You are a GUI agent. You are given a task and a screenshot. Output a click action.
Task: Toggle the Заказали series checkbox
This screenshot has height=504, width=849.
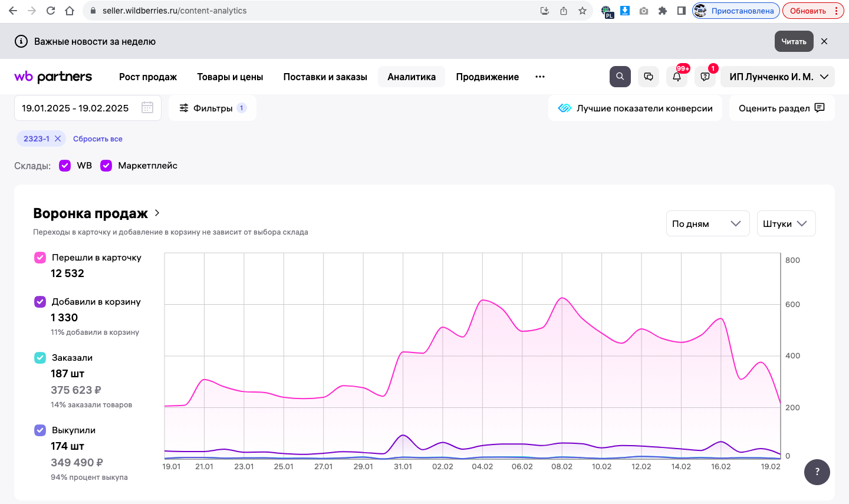pos(40,358)
